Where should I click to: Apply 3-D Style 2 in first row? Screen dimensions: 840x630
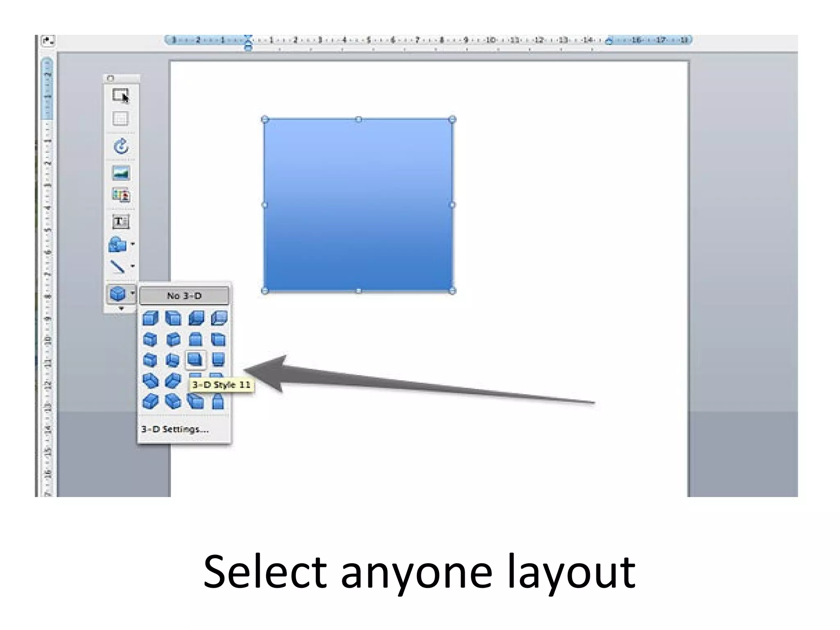pyautogui.click(x=173, y=318)
